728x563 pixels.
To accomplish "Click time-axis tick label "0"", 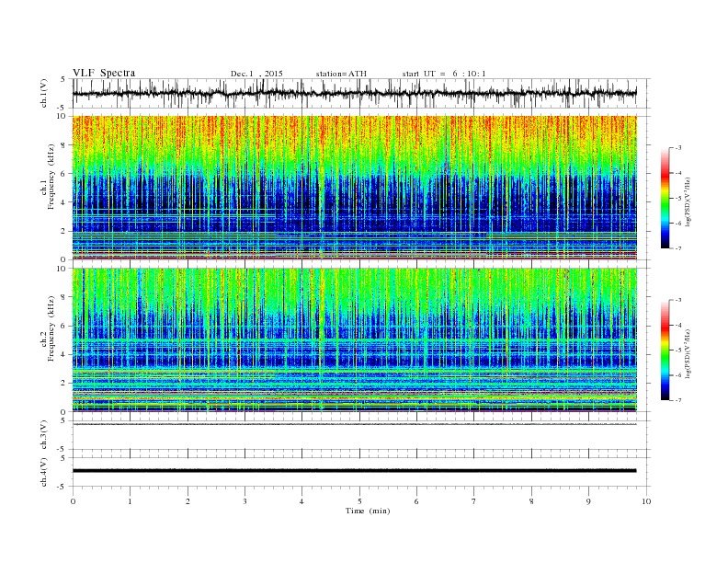I will click(73, 501).
